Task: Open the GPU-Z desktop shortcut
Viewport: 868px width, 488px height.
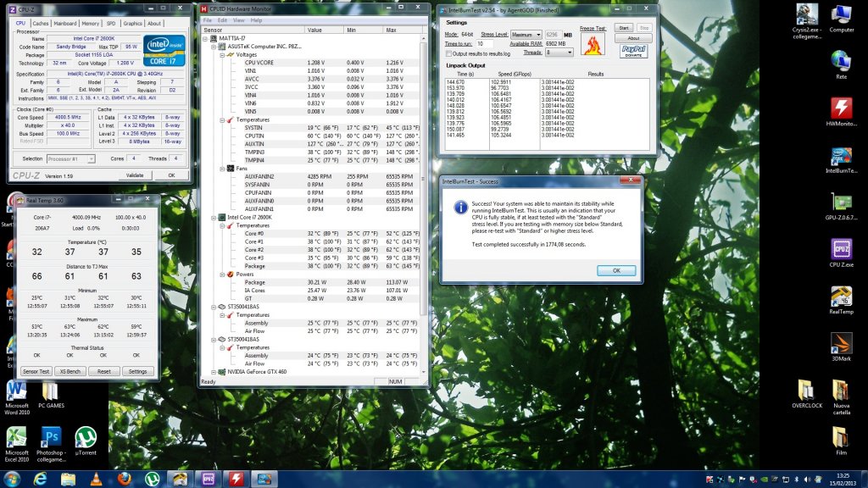Action: [x=841, y=207]
